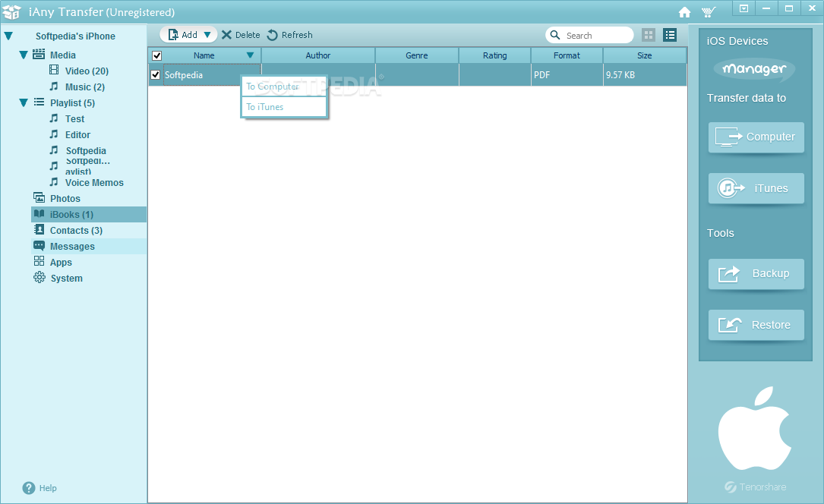Click the Video film icon in sidebar
Image resolution: width=824 pixels, height=504 pixels.
point(54,70)
